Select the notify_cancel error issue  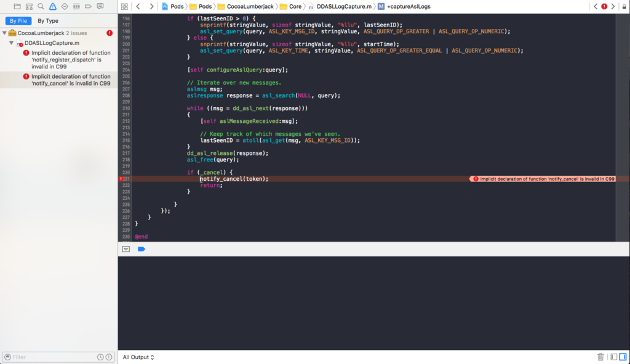(58, 80)
